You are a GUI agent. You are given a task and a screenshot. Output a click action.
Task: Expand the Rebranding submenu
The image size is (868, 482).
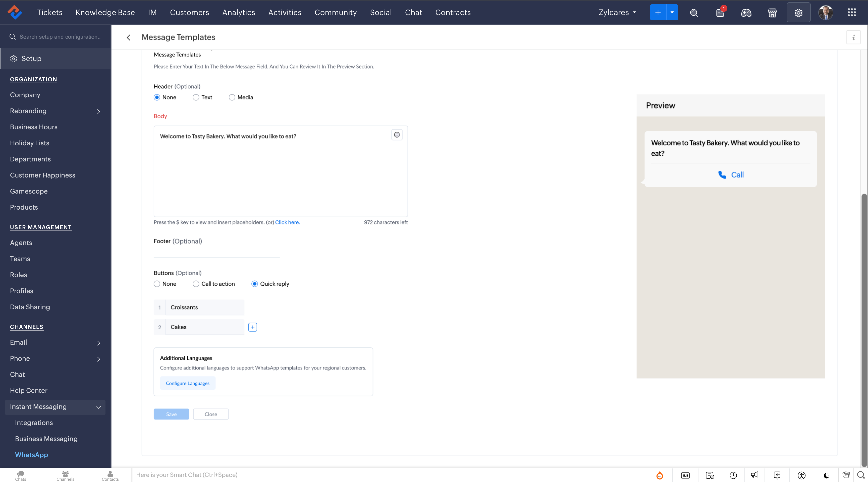98,111
